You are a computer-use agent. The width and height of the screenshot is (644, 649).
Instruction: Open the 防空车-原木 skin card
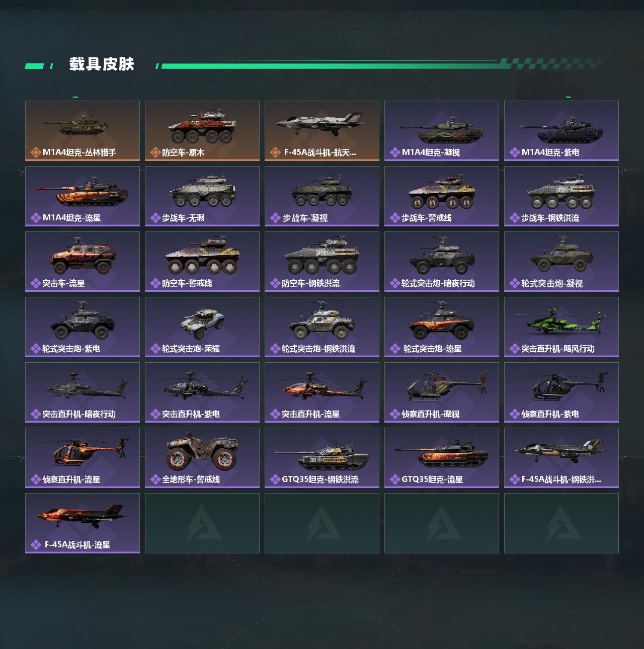pyautogui.click(x=202, y=131)
